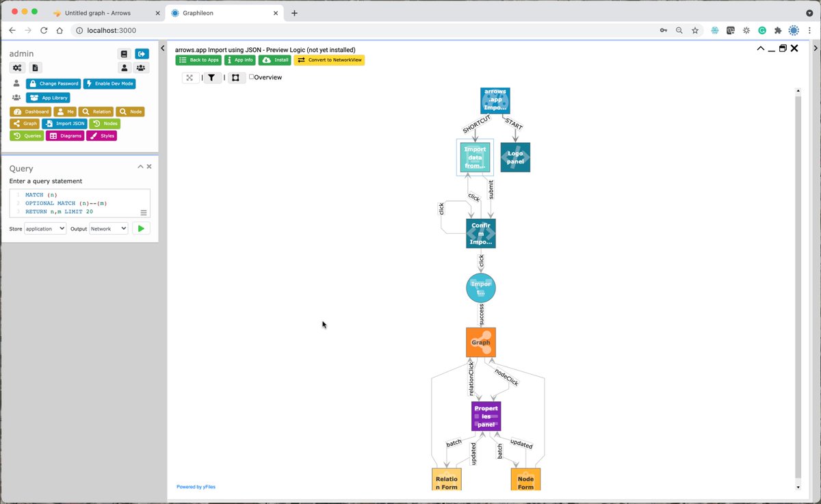
Task: Open the saved passwords key icon
Action: [x=663, y=30]
